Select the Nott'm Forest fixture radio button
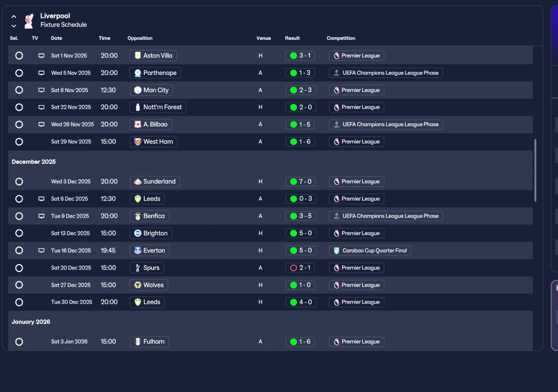Image resolution: width=558 pixels, height=392 pixels. click(19, 107)
